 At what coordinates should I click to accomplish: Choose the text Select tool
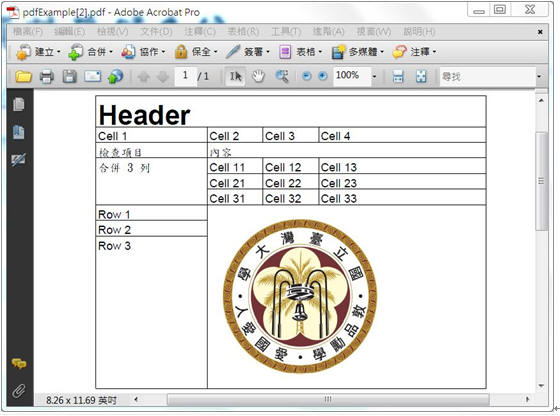click(235, 76)
